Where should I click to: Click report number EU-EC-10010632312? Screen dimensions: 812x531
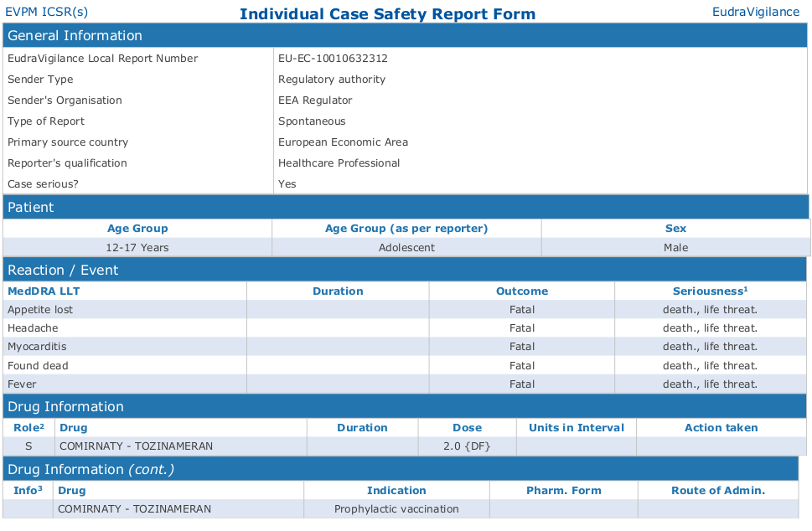tap(333, 59)
